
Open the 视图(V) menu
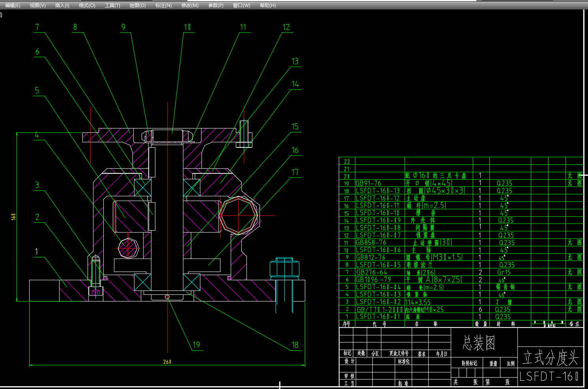[x=37, y=6]
